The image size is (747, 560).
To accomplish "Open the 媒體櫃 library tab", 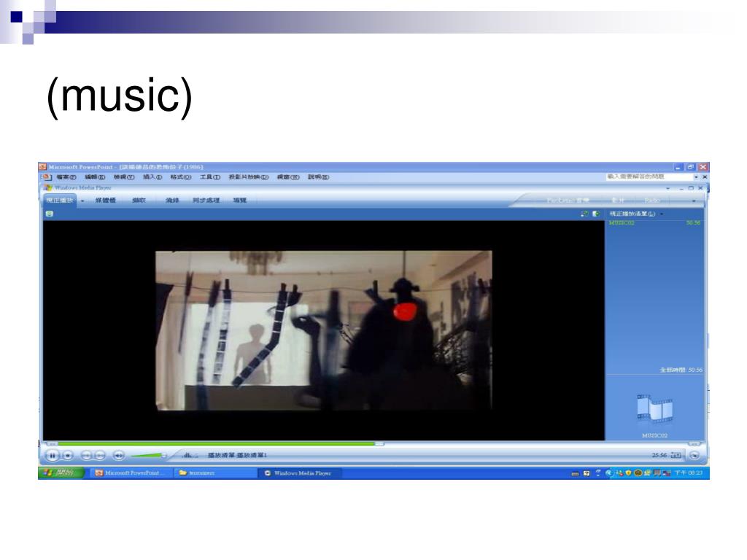I will pos(105,201).
